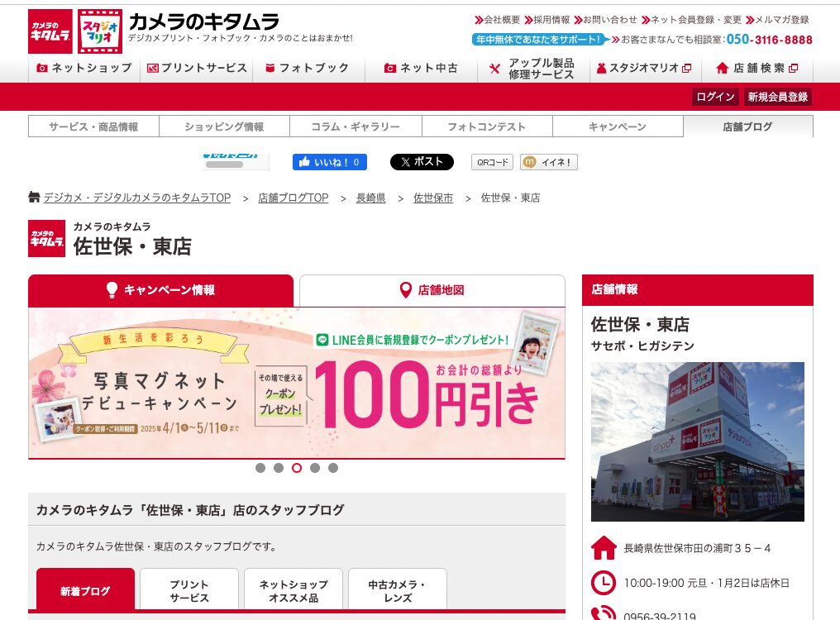Select the second carousel dot
840x620 pixels.
coord(279,468)
